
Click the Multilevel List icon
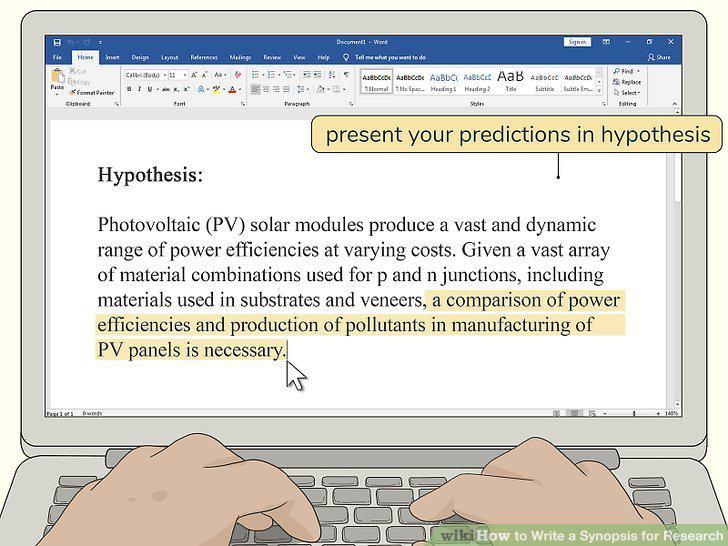coord(287,75)
